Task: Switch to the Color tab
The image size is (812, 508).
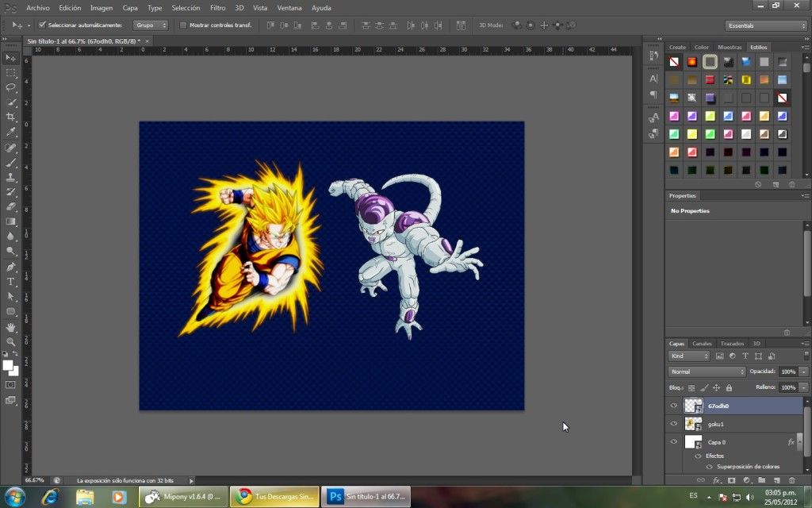Action: pos(702,47)
